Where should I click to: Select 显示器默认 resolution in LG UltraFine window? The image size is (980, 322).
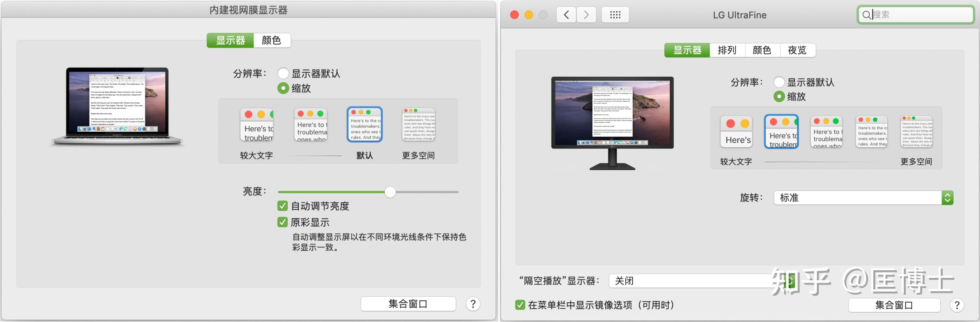click(779, 82)
